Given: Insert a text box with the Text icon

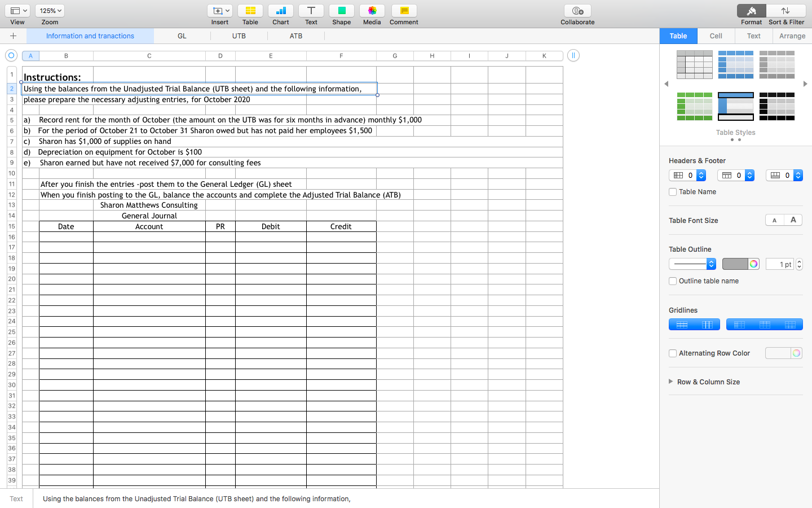Looking at the screenshot, I should pyautogui.click(x=311, y=10).
